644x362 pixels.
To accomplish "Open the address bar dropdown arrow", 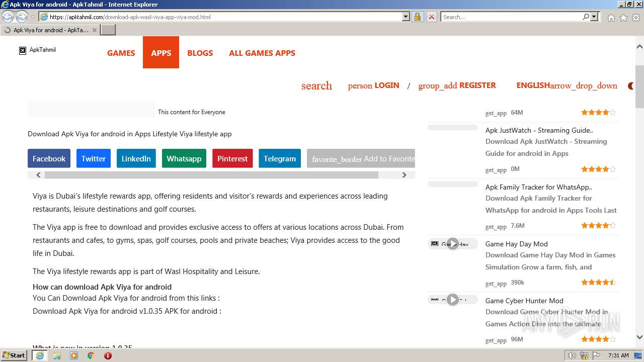I will point(406,17).
